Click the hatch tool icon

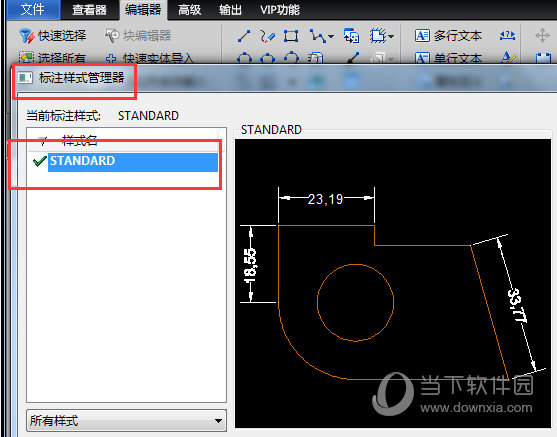click(x=315, y=58)
